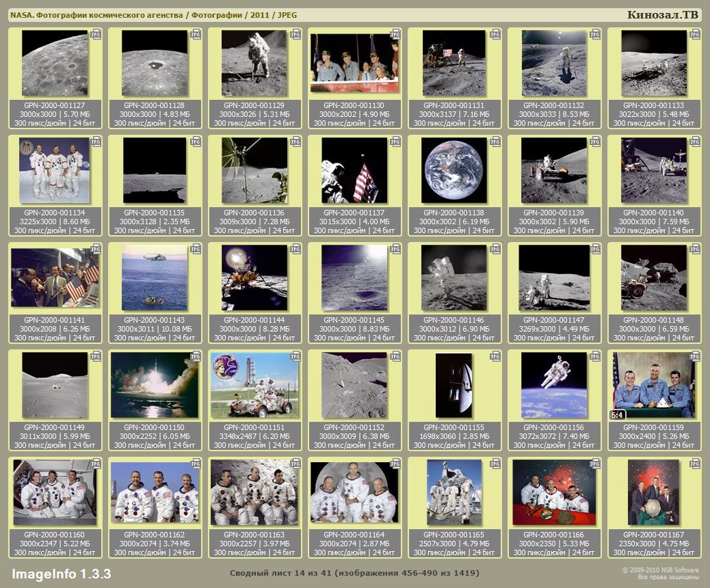This screenshot has width=710, height=588.
Task: Click the JPG icon on rocket launch GPN-2000-001150
Action: pos(196,356)
